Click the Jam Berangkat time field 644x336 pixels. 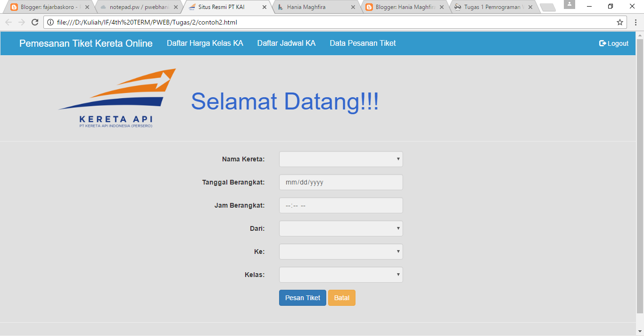pos(341,205)
